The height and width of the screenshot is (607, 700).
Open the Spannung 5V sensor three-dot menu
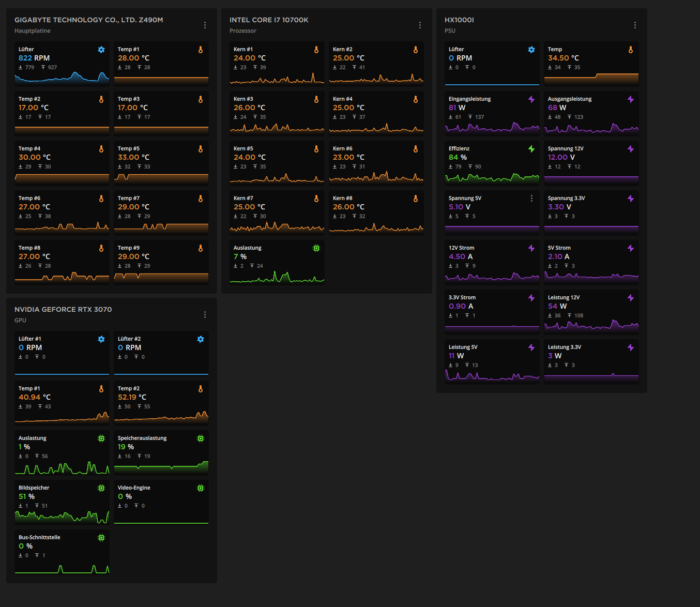click(531, 199)
